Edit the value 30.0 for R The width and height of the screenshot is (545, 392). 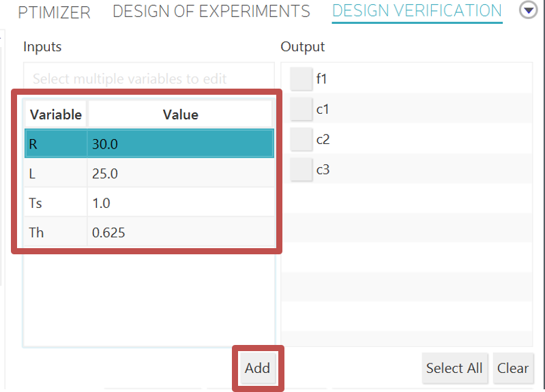tap(180, 144)
